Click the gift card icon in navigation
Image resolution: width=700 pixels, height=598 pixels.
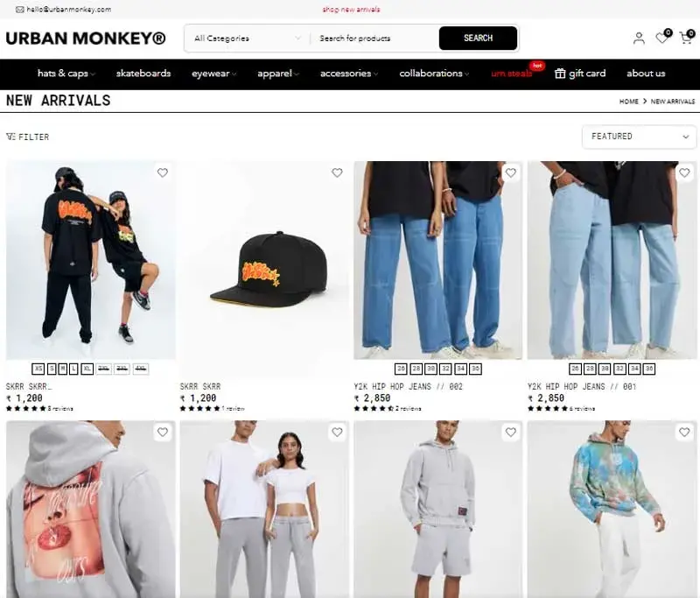click(560, 74)
